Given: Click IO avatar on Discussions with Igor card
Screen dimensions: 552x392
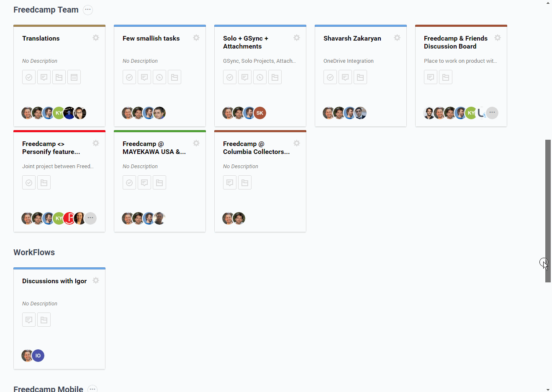Looking at the screenshot, I should [x=38, y=356].
